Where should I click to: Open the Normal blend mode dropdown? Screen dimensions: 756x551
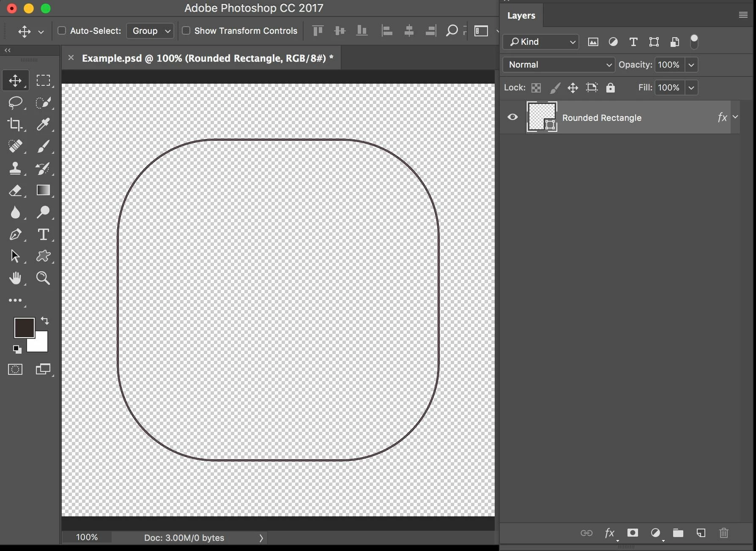(x=559, y=65)
